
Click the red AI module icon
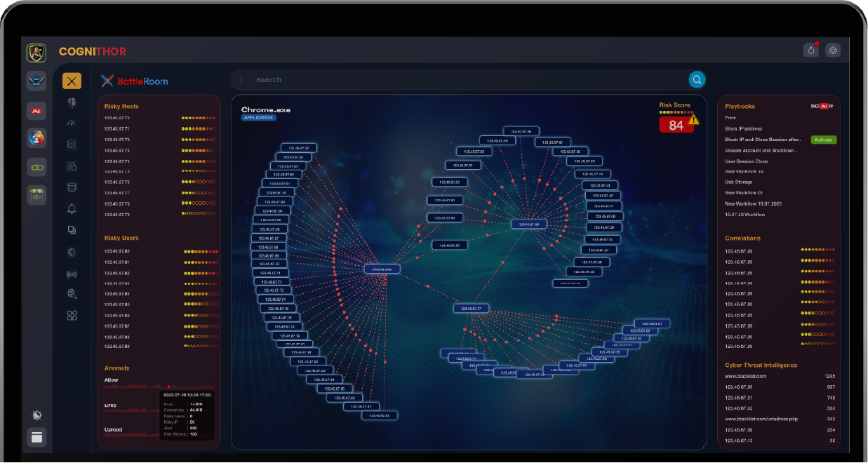(36, 110)
